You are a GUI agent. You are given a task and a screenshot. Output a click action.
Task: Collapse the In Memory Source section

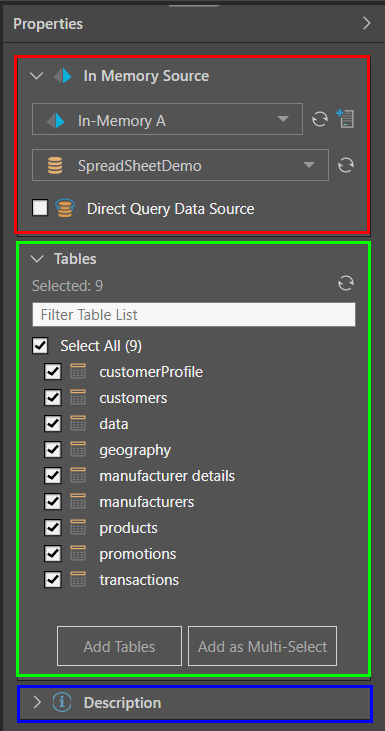tap(36, 76)
